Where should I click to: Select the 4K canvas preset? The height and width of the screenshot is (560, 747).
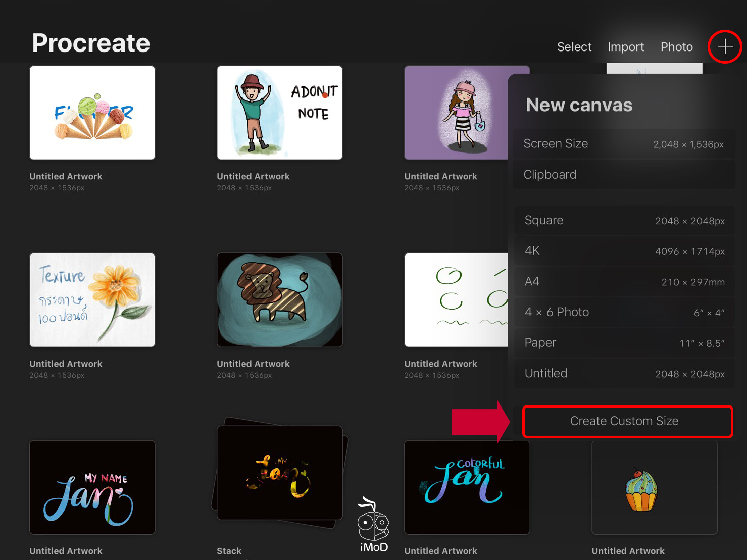(624, 251)
